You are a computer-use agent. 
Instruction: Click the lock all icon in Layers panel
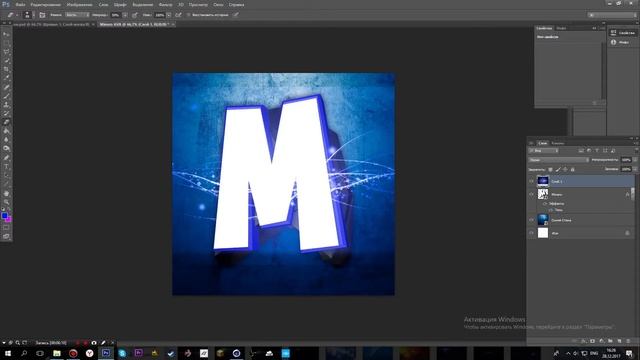tap(572, 169)
